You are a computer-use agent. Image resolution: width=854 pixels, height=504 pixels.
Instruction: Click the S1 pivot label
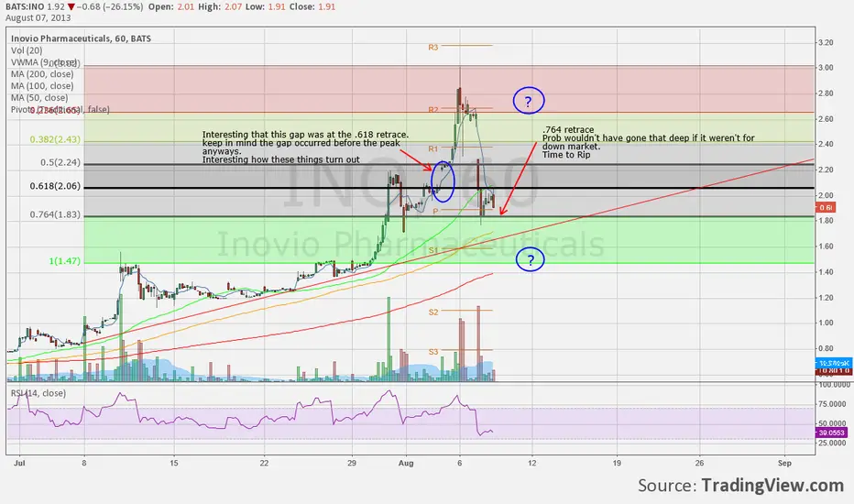pos(433,251)
